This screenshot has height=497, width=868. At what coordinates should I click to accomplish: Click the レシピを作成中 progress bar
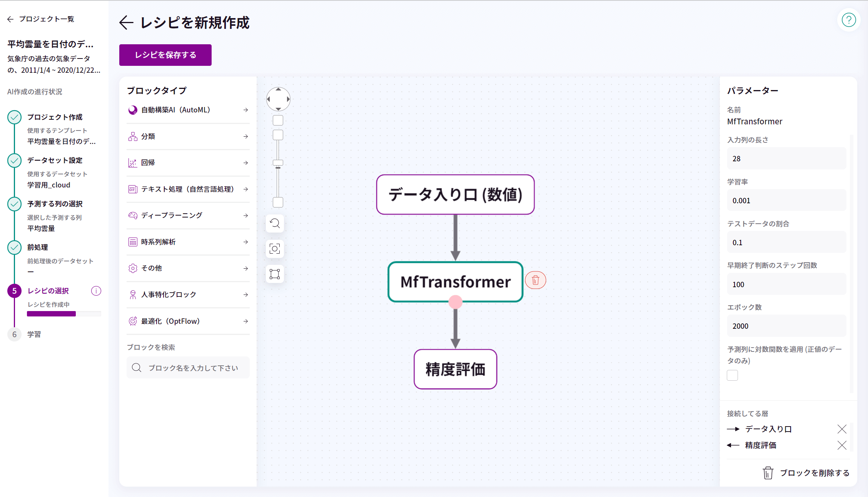pos(64,314)
